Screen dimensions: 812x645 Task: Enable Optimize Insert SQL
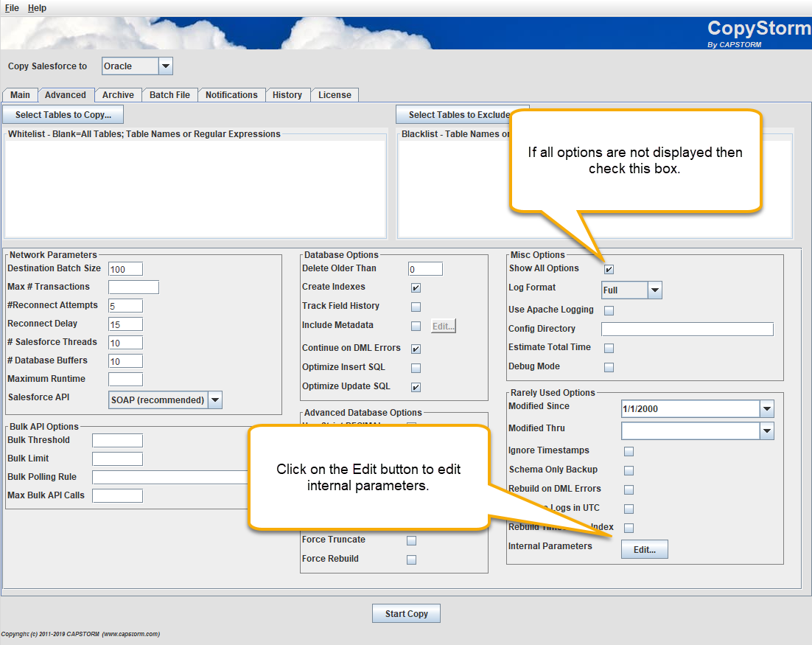[x=416, y=368]
